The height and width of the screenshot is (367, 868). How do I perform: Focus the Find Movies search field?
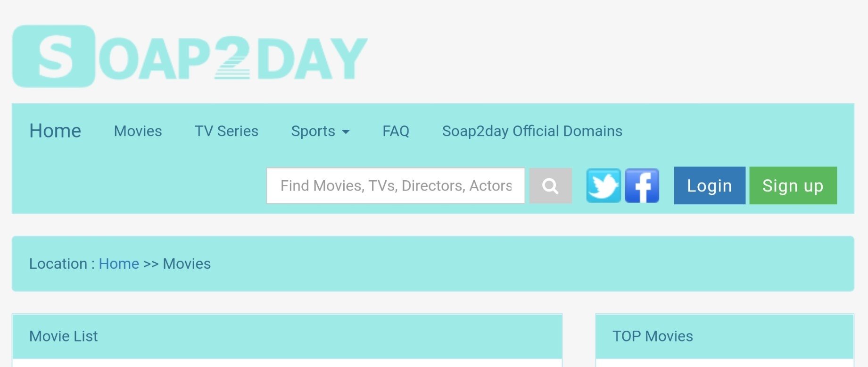click(395, 186)
